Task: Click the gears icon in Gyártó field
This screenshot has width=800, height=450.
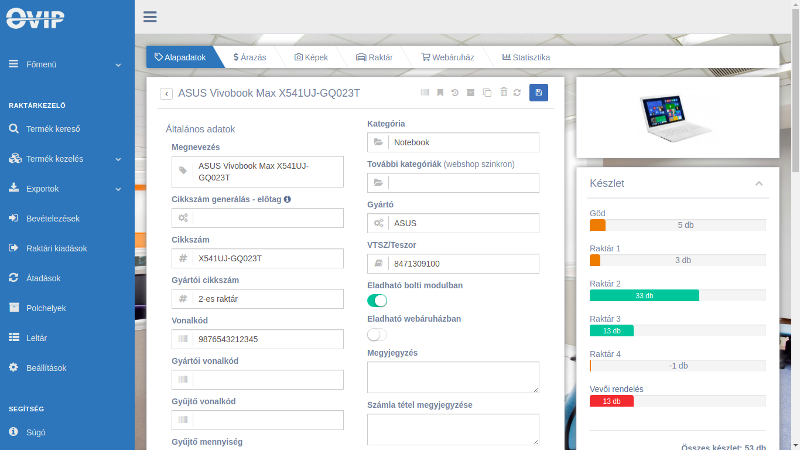Action: pos(378,223)
